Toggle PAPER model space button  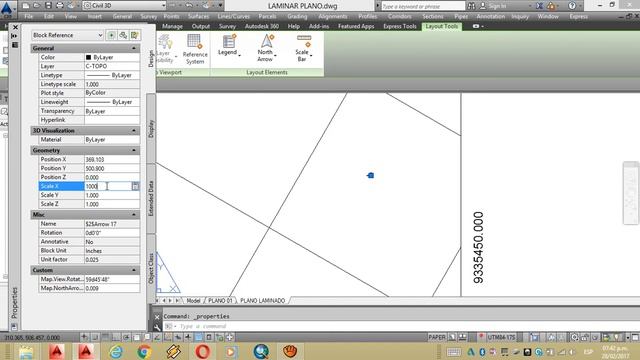[x=436, y=338]
